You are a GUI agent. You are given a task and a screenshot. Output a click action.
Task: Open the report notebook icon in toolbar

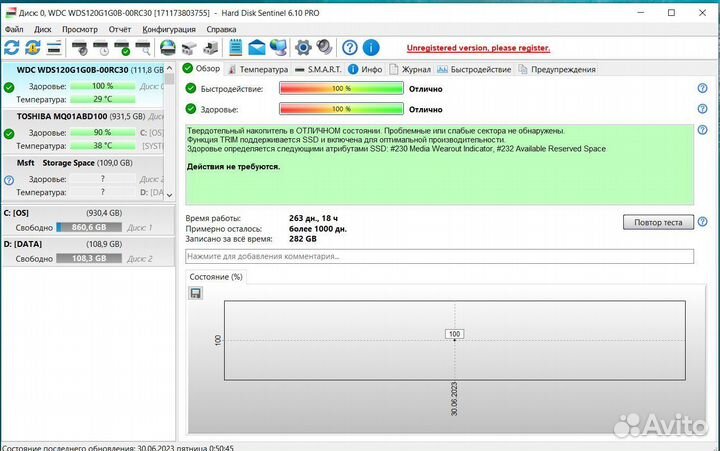[x=234, y=48]
